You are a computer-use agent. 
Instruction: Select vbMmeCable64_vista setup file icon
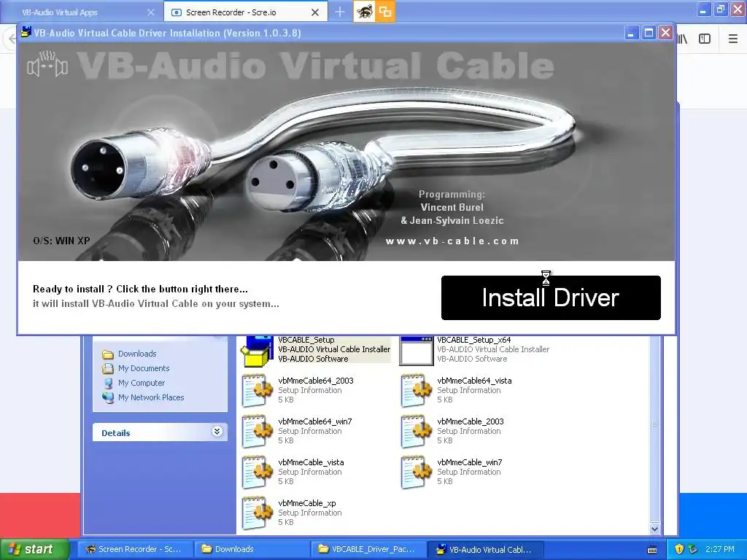417,390
